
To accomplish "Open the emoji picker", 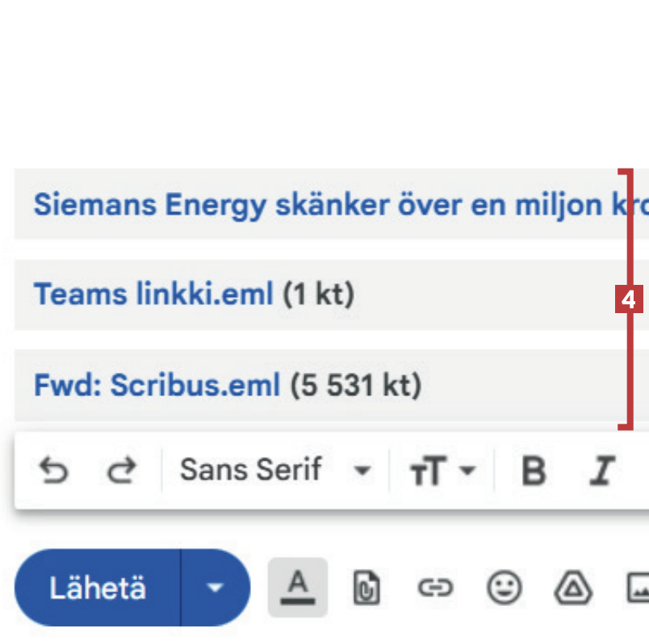I will tap(504, 588).
